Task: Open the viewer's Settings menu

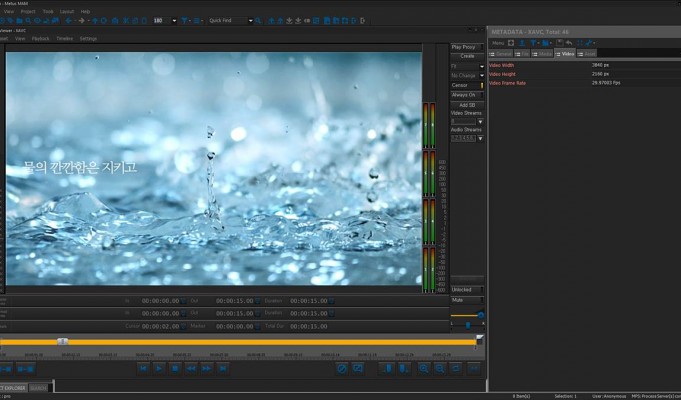Action: (x=88, y=39)
